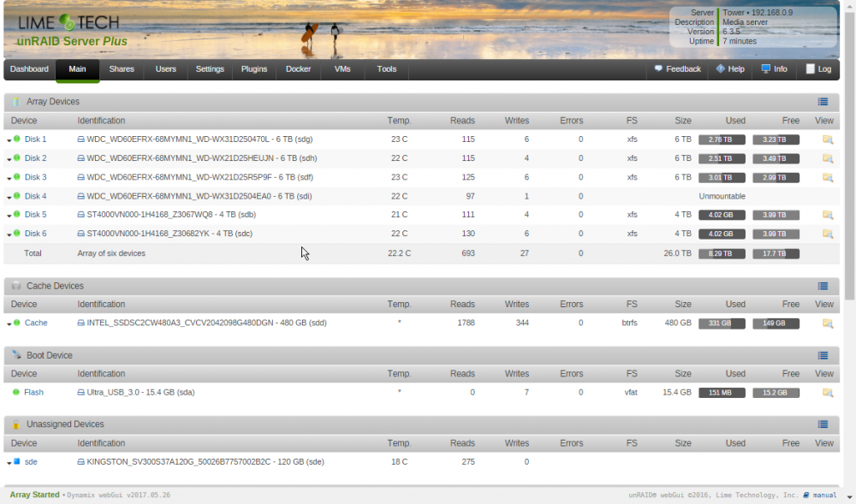Open spin-down arrow for Disk 4
Viewport: 856px width, 504px height.
[x=9, y=198]
